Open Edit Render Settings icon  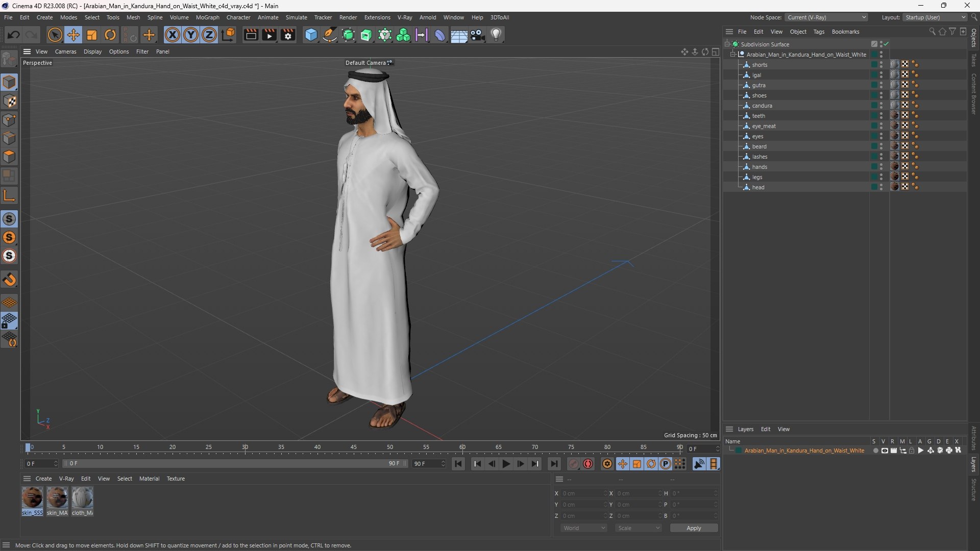[288, 35]
